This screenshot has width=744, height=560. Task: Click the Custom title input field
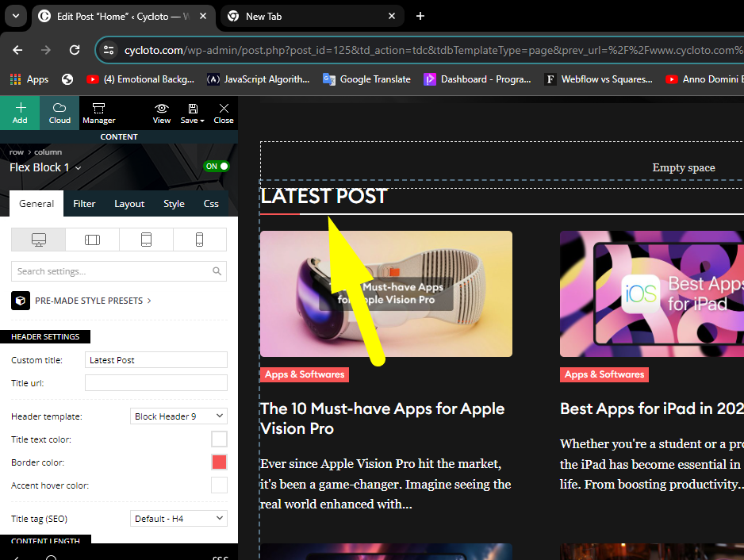(x=156, y=360)
